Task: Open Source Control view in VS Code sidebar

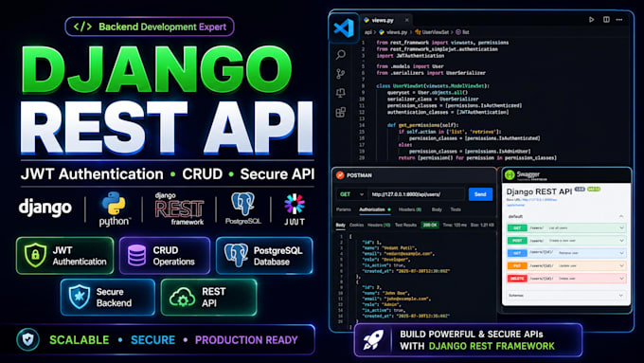Action: click(341, 74)
